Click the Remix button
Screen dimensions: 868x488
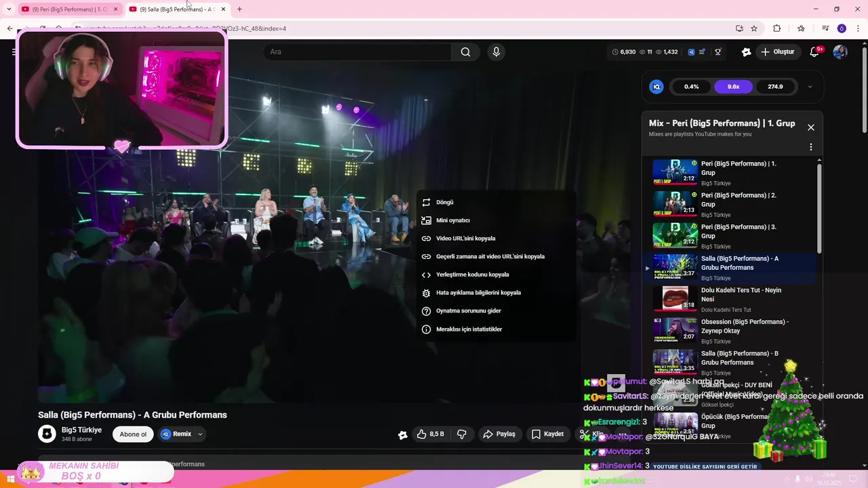click(177, 434)
